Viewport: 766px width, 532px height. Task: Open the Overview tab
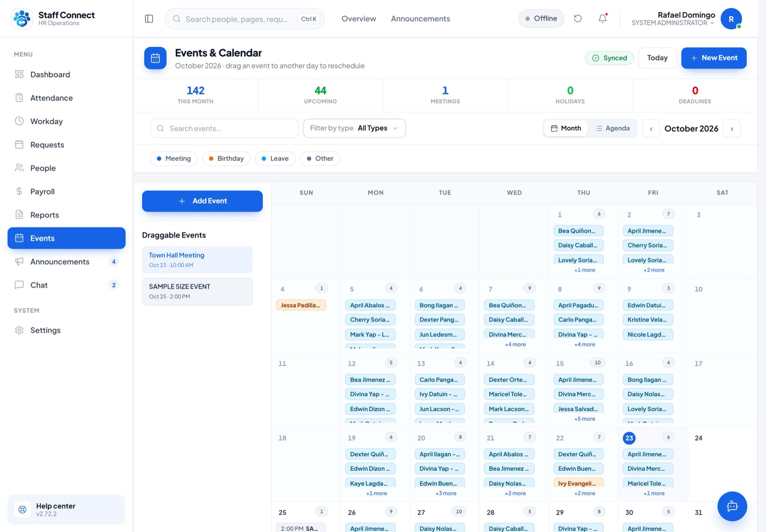point(359,19)
